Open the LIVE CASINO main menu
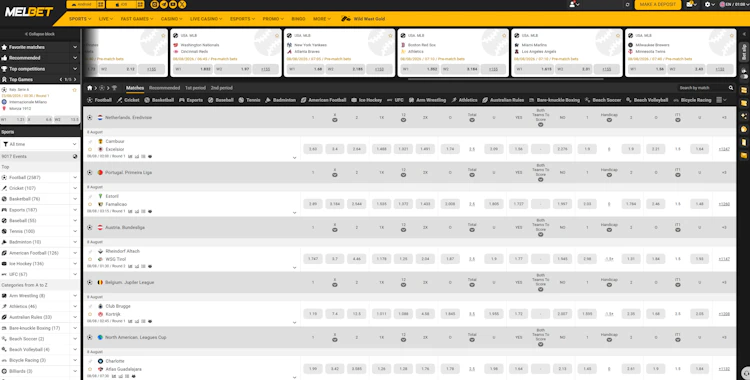Image resolution: width=750 pixels, height=380 pixels. (x=206, y=19)
